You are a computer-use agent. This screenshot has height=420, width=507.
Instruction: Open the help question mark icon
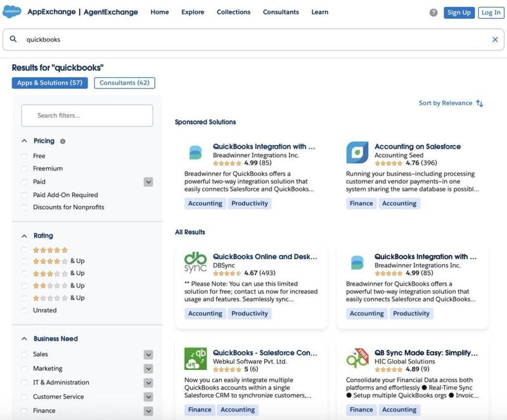coord(433,13)
